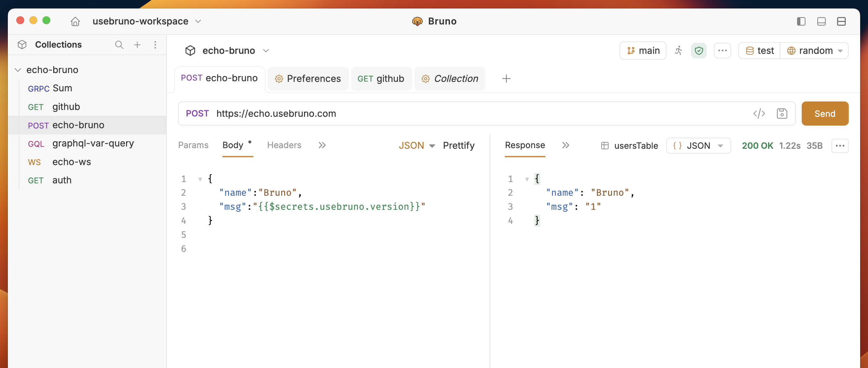Image resolution: width=868 pixels, height=368 pixels.
Task: Open the collection actions ellipsis menu
Action: tap(722, 51)
